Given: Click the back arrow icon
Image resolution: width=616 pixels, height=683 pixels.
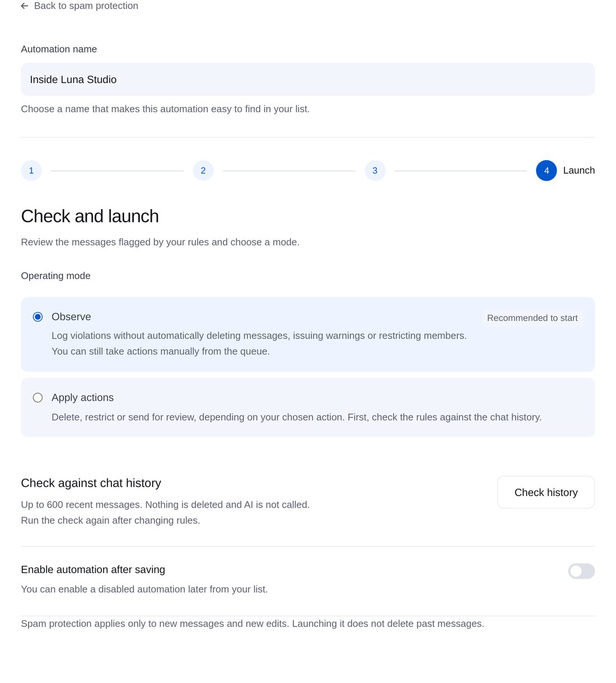Looking at the screenshot, I should [x=25, y=6].
